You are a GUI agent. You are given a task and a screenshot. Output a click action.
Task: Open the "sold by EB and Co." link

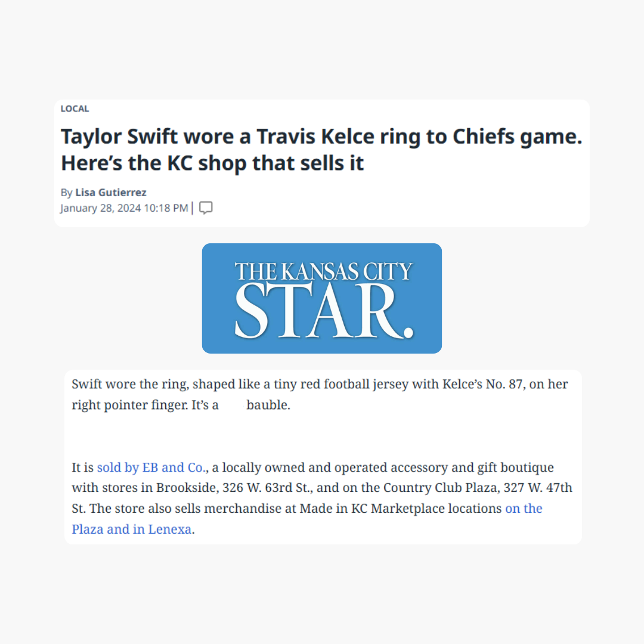coord(151,467)
